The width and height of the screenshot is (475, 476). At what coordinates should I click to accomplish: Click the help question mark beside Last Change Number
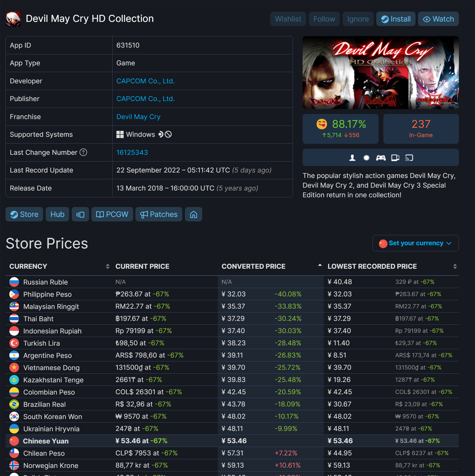[83, 152]
